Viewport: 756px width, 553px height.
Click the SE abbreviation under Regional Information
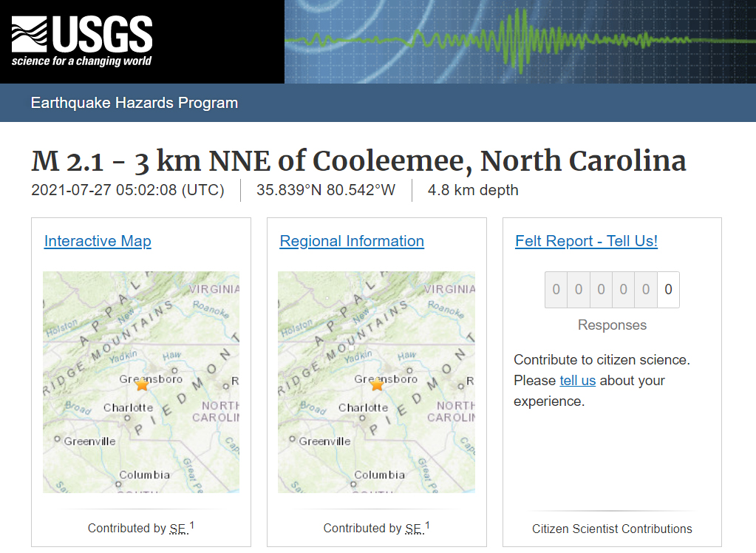(413, 529)
